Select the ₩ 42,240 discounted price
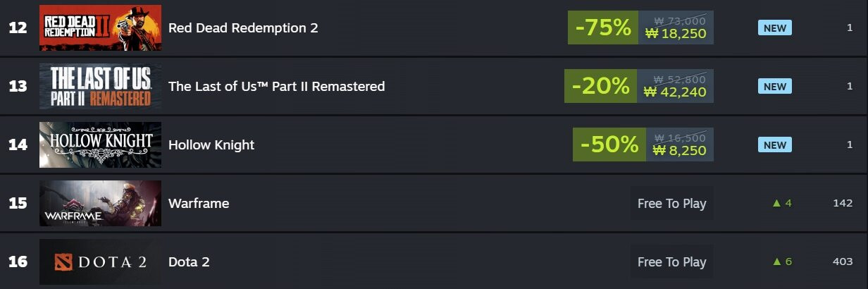Screen dimensions: 868x289 675,92
